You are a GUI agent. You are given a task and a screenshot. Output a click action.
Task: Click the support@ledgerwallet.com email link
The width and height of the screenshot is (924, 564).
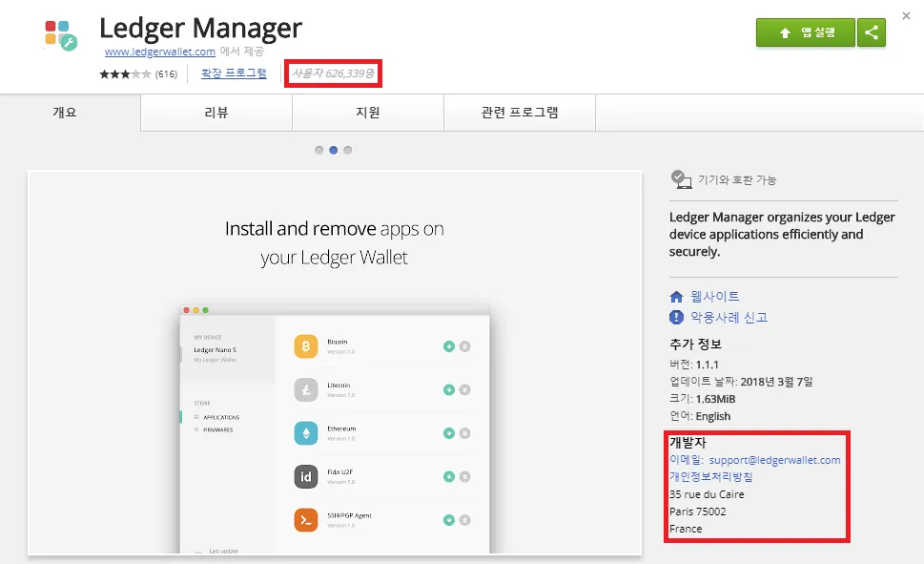click(774, 460)
